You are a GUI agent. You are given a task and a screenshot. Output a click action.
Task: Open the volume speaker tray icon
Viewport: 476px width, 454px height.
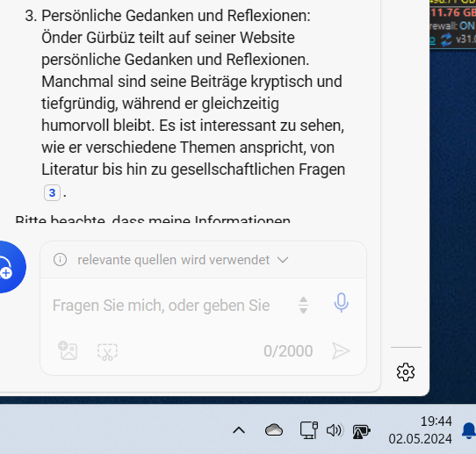click(334, 430)
